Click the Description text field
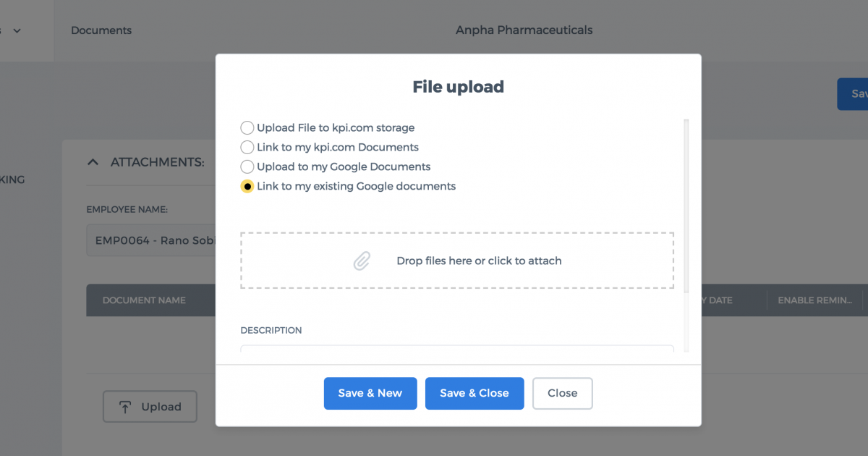The height and width of the screenshot is (456, 868). 457,349
